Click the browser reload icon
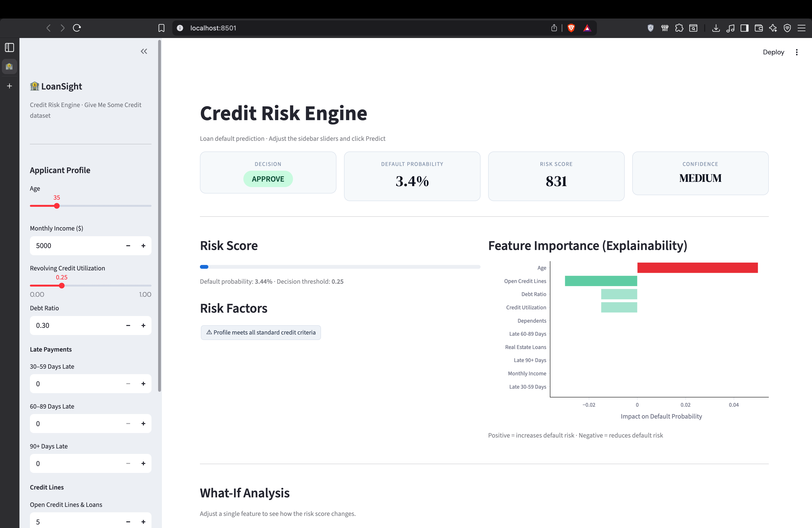812x528 pixels. tap(77, 28)
